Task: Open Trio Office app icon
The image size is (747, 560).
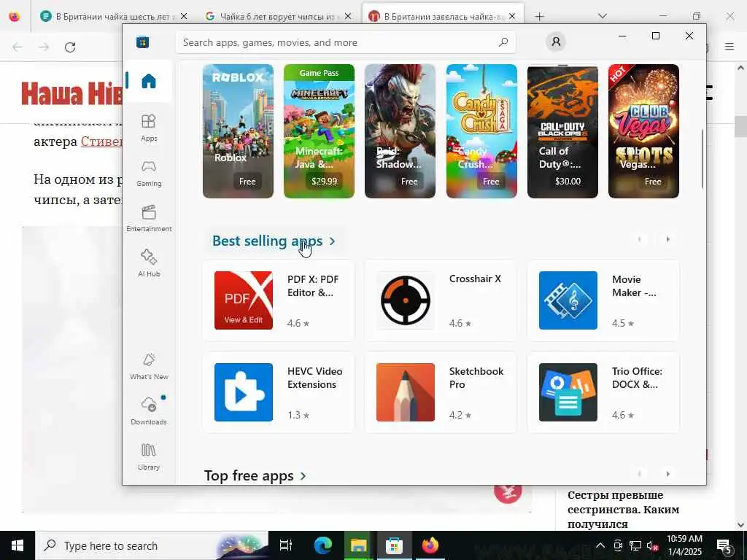Action: click(568, 392)
